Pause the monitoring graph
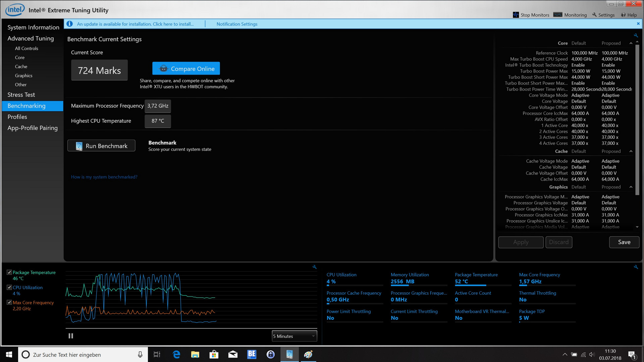Image resolution: width=644 pixels, height=362 pixels. 71,336
